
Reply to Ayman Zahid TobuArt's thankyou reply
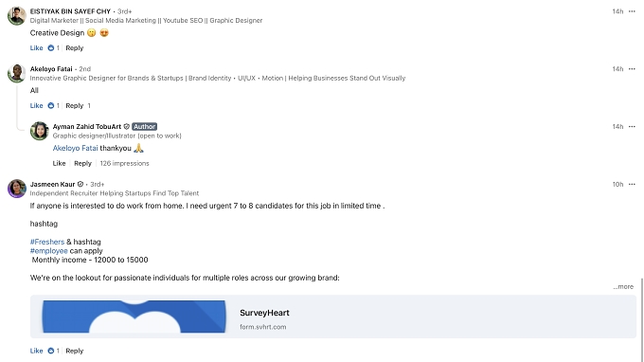pyautogui.click(x=82, y=163)
